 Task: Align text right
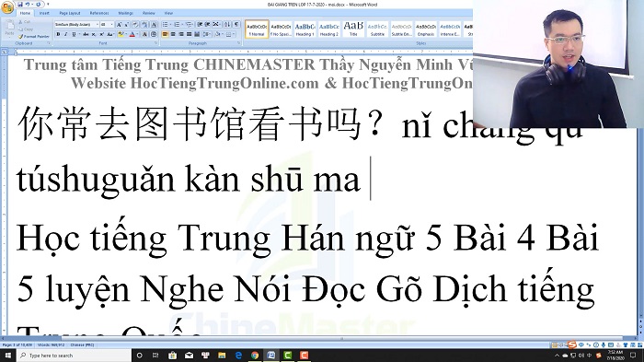[181, 34]
